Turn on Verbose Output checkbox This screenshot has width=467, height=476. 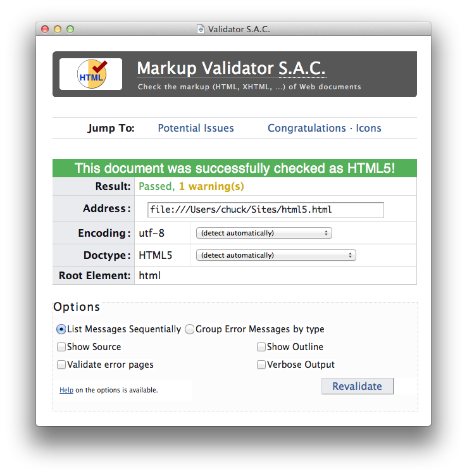[x=261, y=365]
